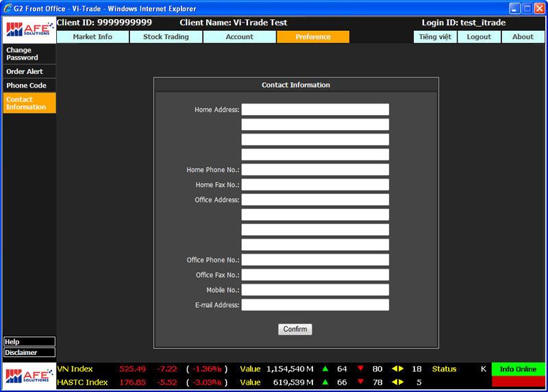Screen dimensions: 548x392
Task: Open the About page
Action: 523,37
